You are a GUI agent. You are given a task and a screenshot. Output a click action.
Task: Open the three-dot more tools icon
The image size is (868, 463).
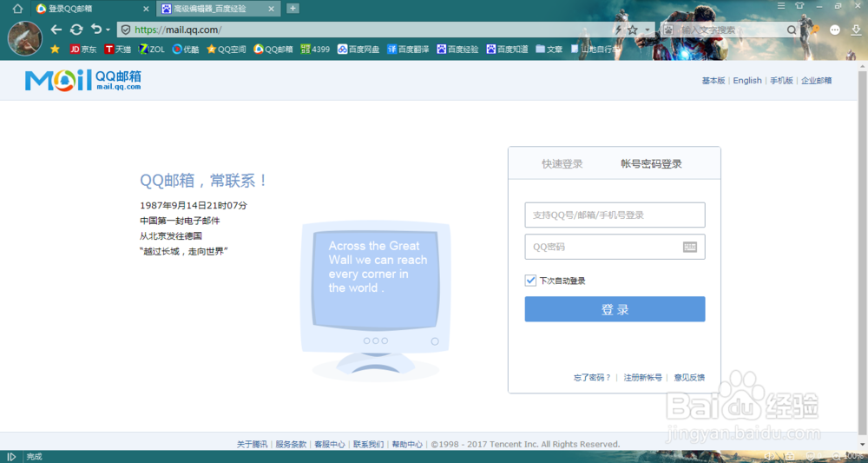click(x=835, y=30)
